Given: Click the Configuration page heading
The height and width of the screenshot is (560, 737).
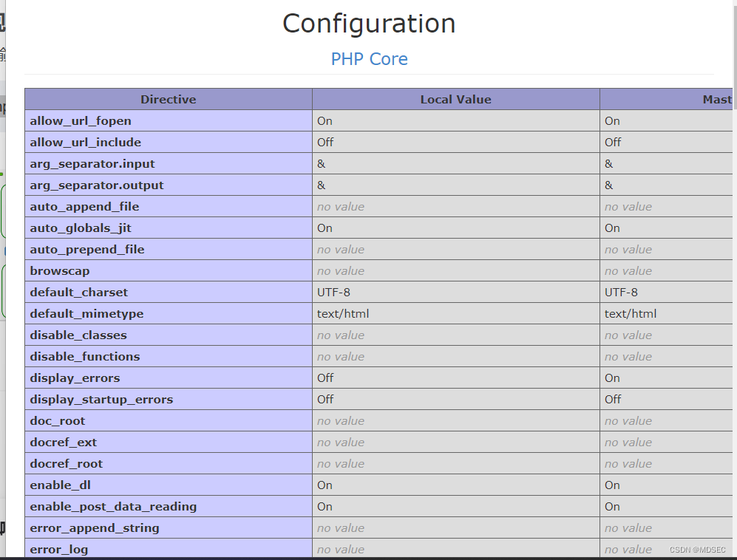Looking at the screenshot, I should point(369,24).
